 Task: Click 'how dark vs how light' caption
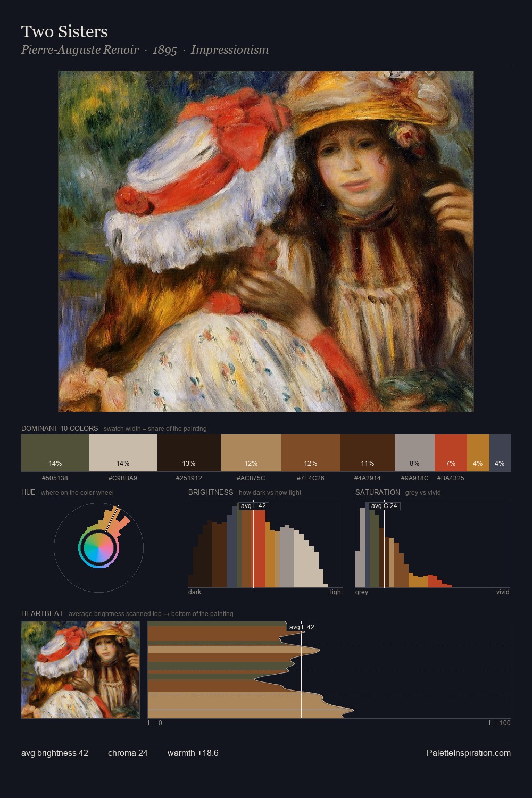tap(270, 493)
